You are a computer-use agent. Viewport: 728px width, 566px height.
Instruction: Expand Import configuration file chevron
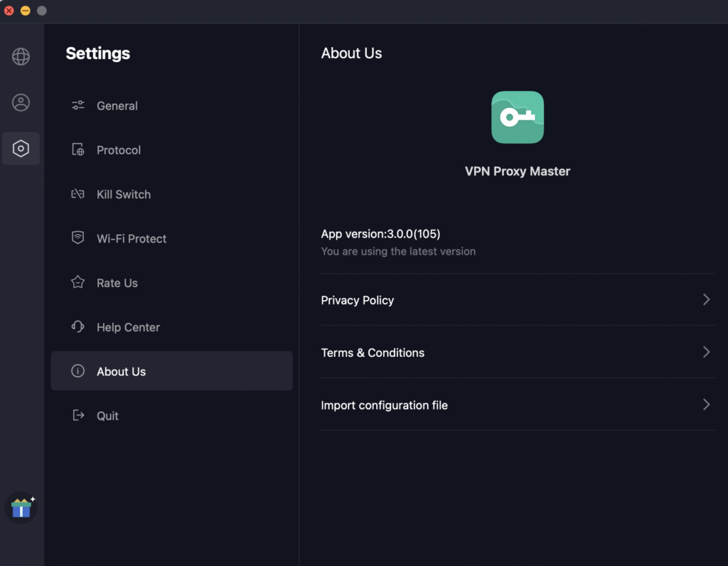(706, 405)
